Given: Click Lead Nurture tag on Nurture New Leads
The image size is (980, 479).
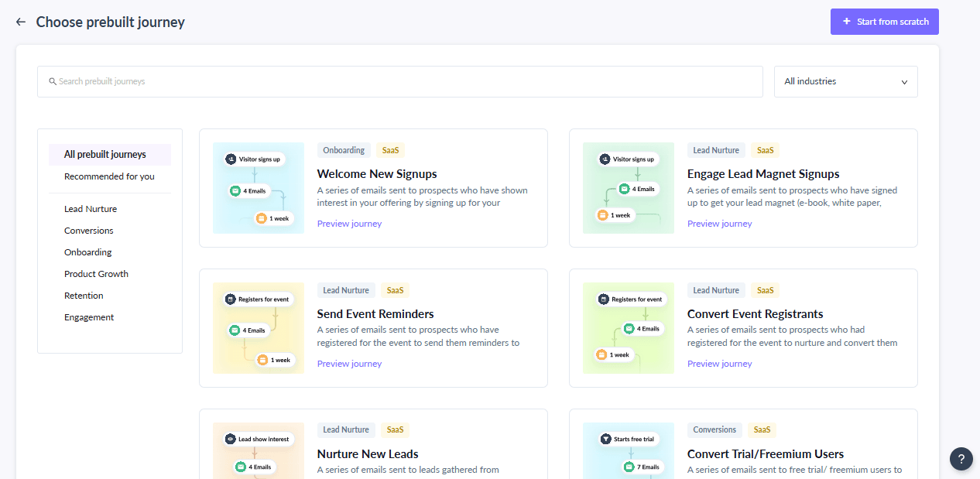Looking at the screenshot, I should tap(346, 429).
